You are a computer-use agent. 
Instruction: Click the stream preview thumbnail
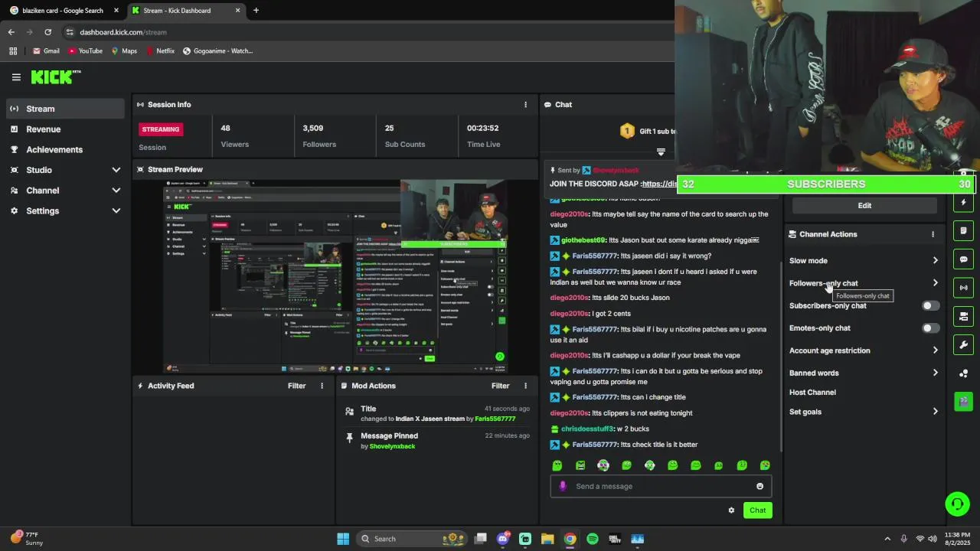(x=335, y=277)
